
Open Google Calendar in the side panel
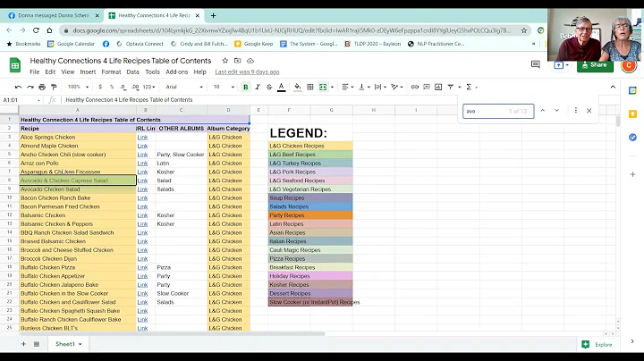coord(632,90)
